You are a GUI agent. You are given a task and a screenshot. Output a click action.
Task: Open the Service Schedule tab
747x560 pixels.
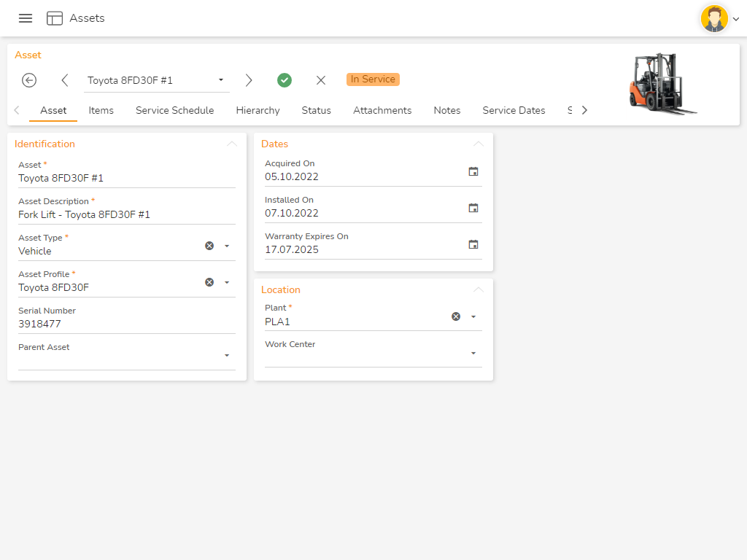point(175,111)
